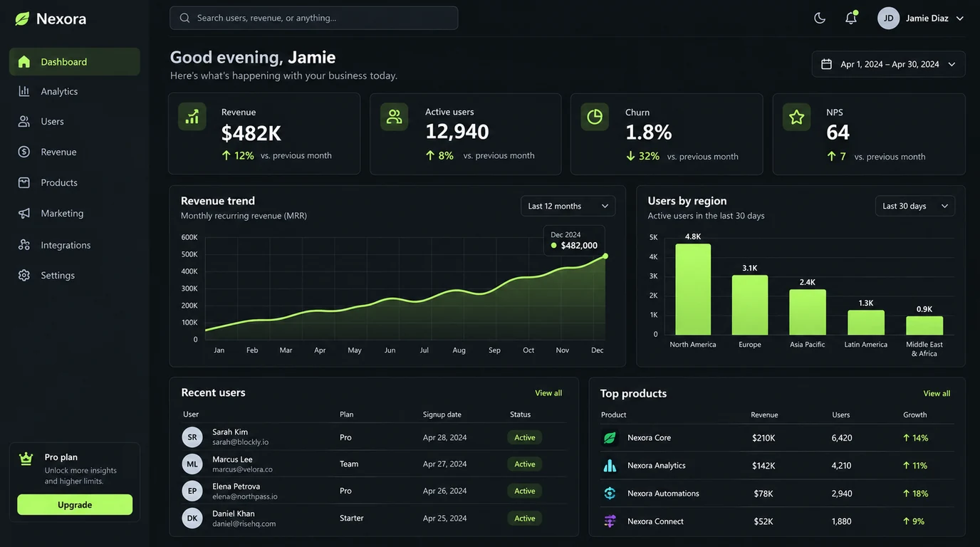The image size is (980, 547).
Task: Open Analytics in the sidebar
Action: 75,91
